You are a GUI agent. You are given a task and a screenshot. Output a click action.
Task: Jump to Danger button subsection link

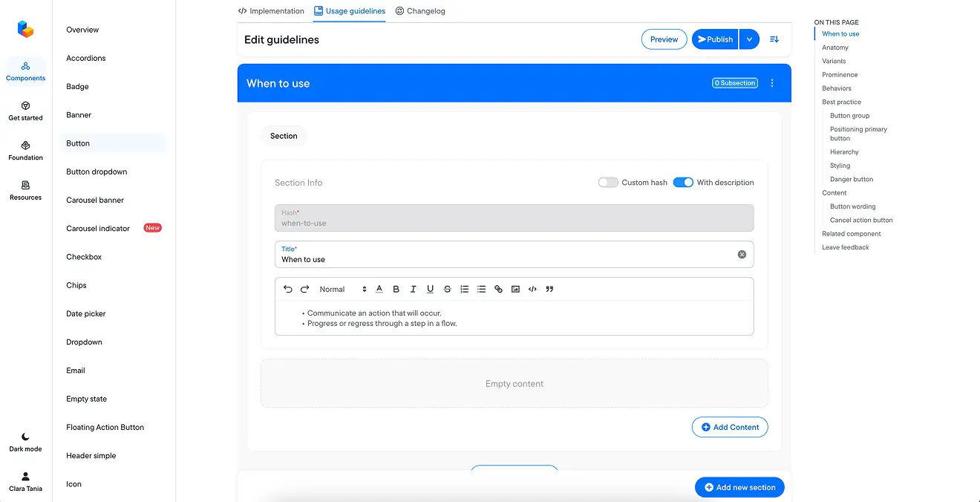tap(852, 180)
